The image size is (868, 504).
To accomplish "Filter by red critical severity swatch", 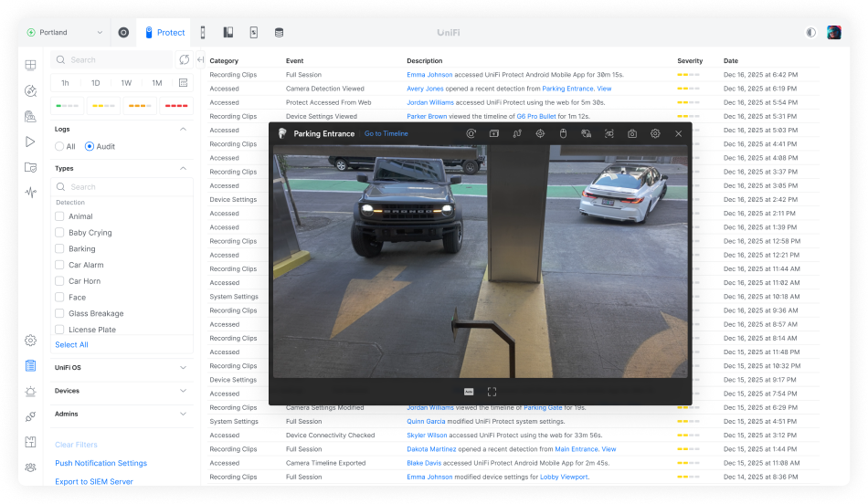I will pos(176,106).
